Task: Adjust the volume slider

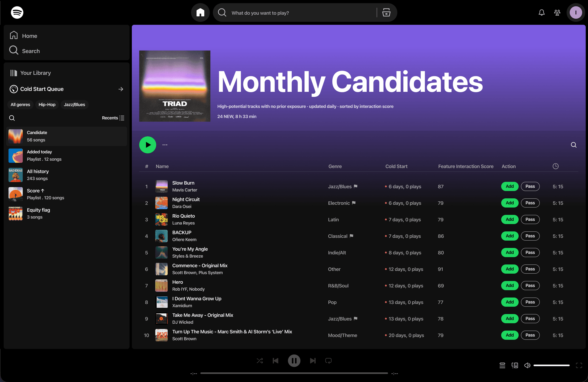Action: tap(551, 365)
